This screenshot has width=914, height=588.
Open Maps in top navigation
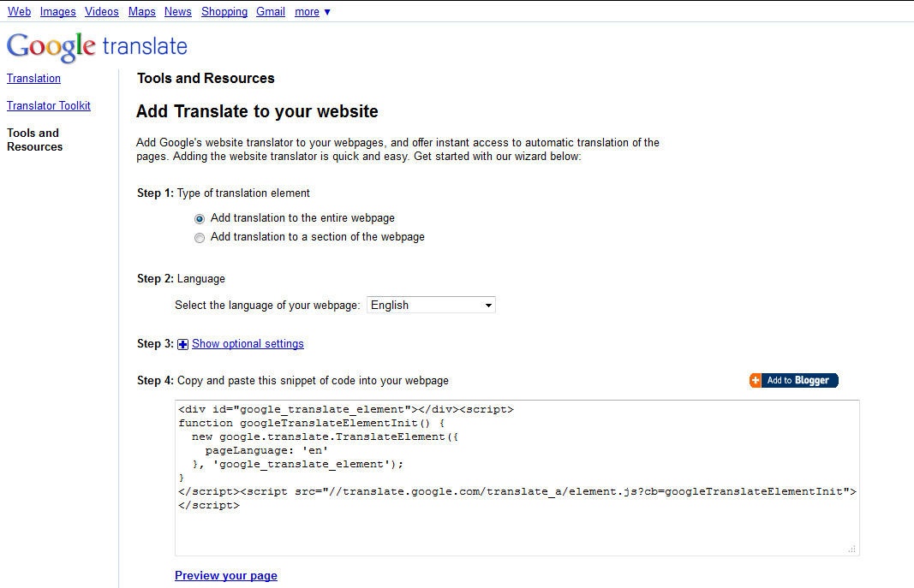(142, 12)
